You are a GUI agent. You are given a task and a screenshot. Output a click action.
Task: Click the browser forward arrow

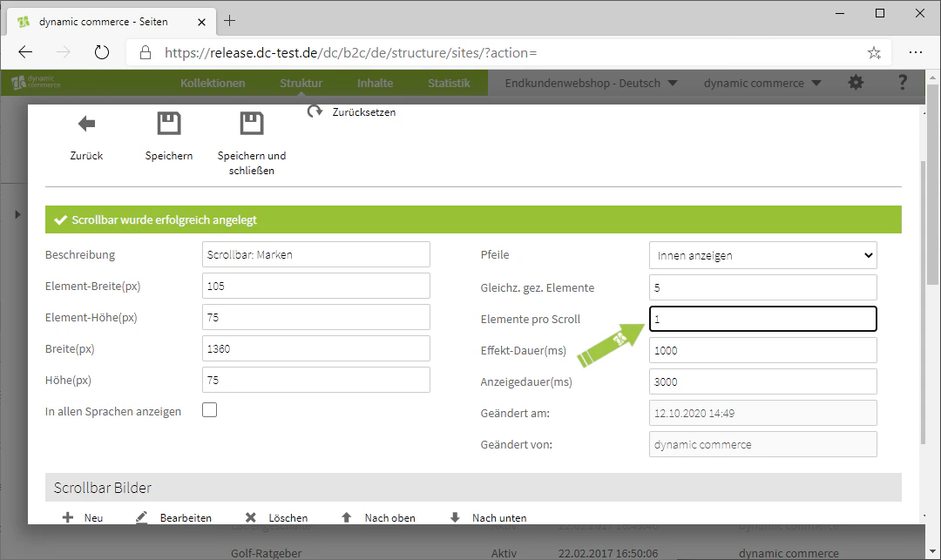63,52
